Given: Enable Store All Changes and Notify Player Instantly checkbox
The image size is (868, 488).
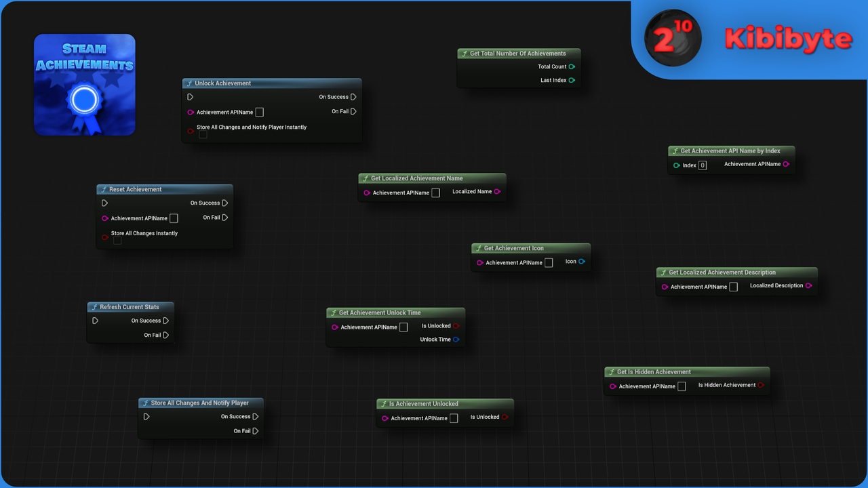Looking at the screenshot, I should click(203, 134).
